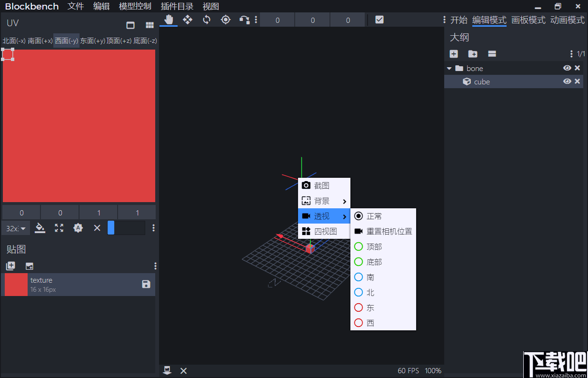Viewport: 588px width, 378px height.
Task: Click the create new texture icon
Action: (x=10, y=266)
